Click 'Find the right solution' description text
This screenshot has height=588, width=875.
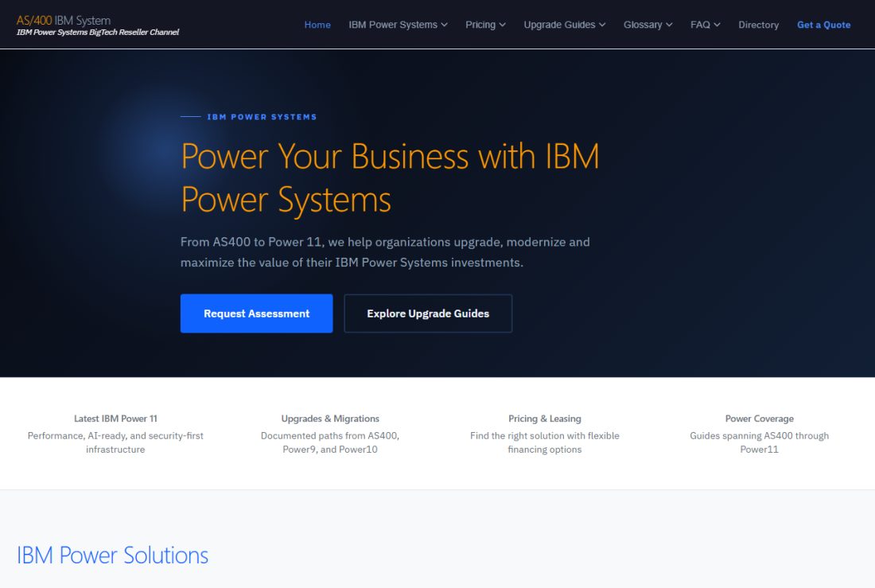coord(545,442)
